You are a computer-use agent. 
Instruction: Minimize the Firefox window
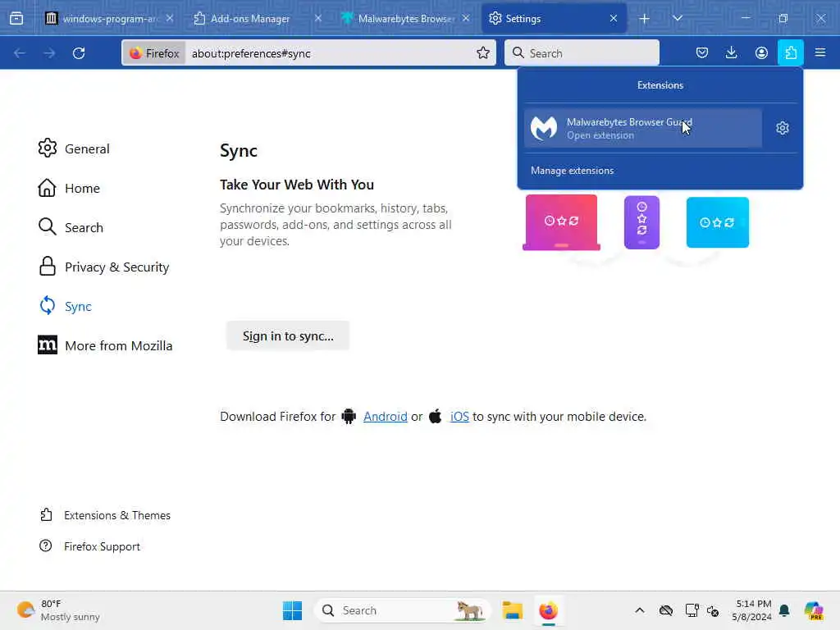[745, 18]
